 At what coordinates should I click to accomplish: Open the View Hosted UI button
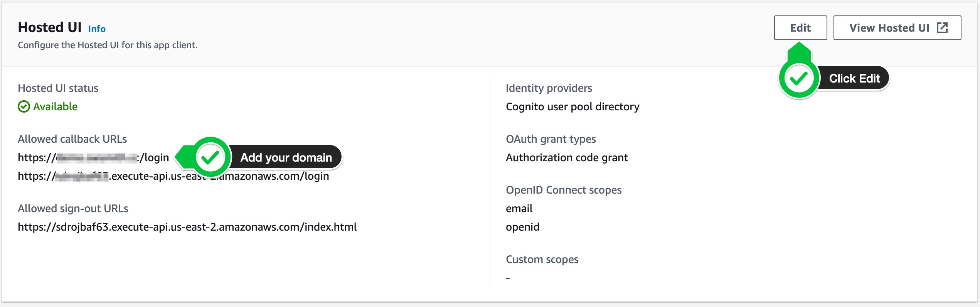click(897, 28)
